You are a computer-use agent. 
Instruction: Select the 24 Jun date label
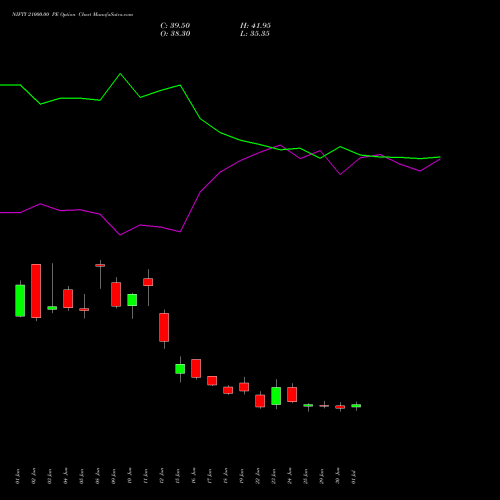tap(290, 476)
